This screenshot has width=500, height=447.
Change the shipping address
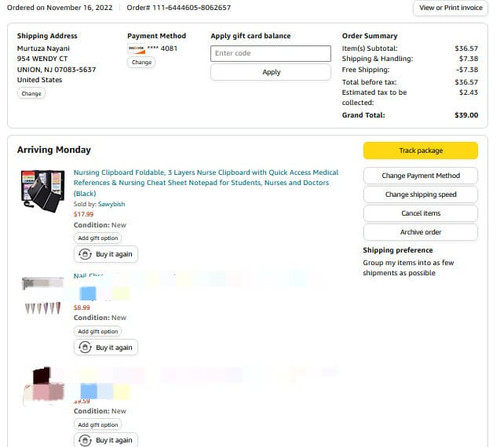click(31, 94)
